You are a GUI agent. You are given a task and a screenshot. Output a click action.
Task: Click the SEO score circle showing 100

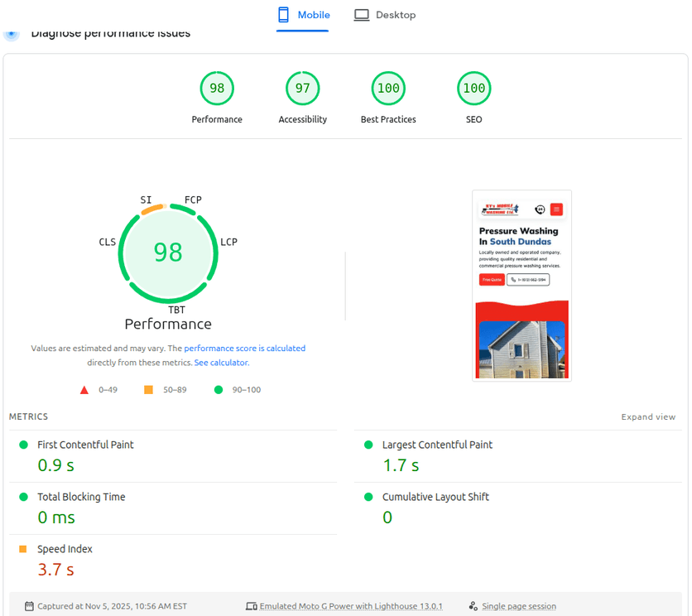[x=473, y=88]
